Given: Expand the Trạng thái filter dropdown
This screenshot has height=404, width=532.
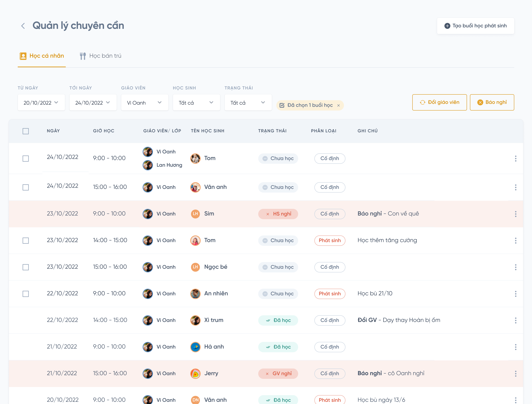Looking at the screenshot, I should [248, 103].
